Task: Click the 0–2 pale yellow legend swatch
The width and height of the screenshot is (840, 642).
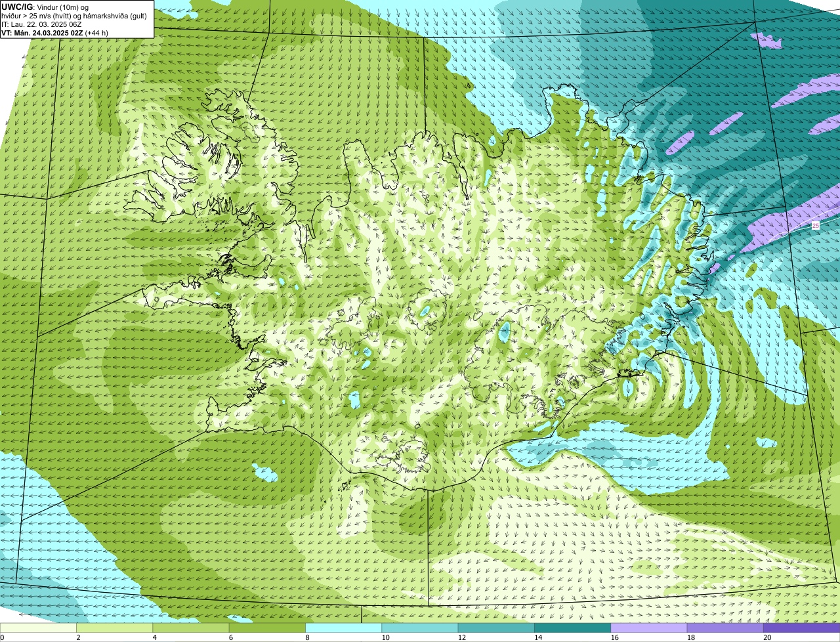Action: click(39, 628)
